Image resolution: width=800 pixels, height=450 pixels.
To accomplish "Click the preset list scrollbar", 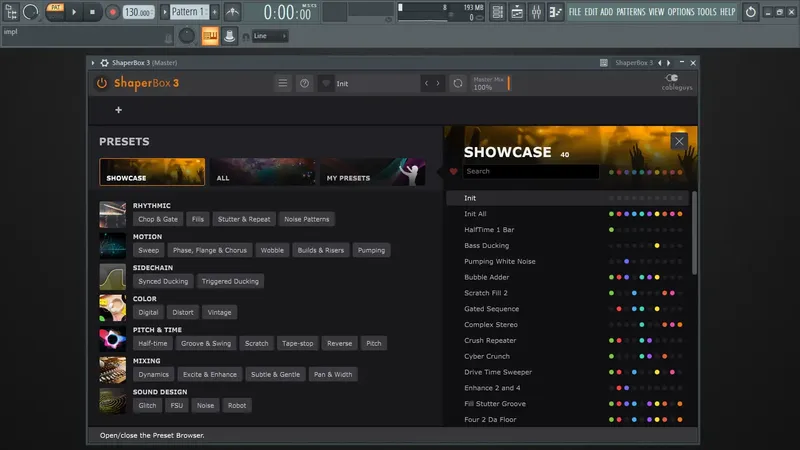I will click(694, 234).
